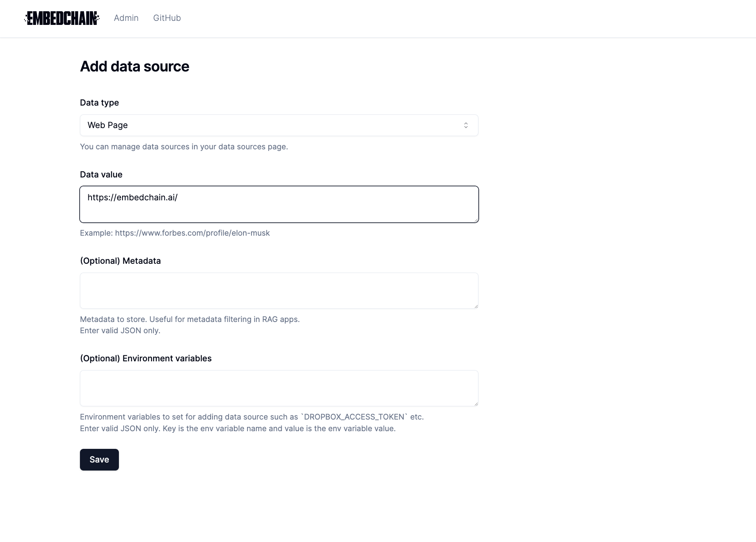
Task: Click the Data value resize handle
Action: [476, 220]
